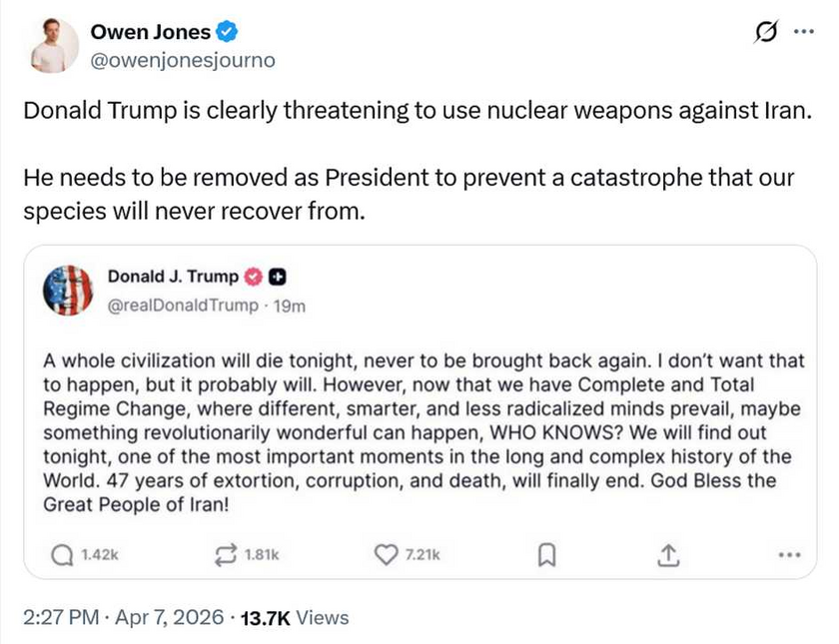The width and height of the screenshot is (839, 644).
Task: Click the black plus badge beside Trump's name
Action: point(279,277)
